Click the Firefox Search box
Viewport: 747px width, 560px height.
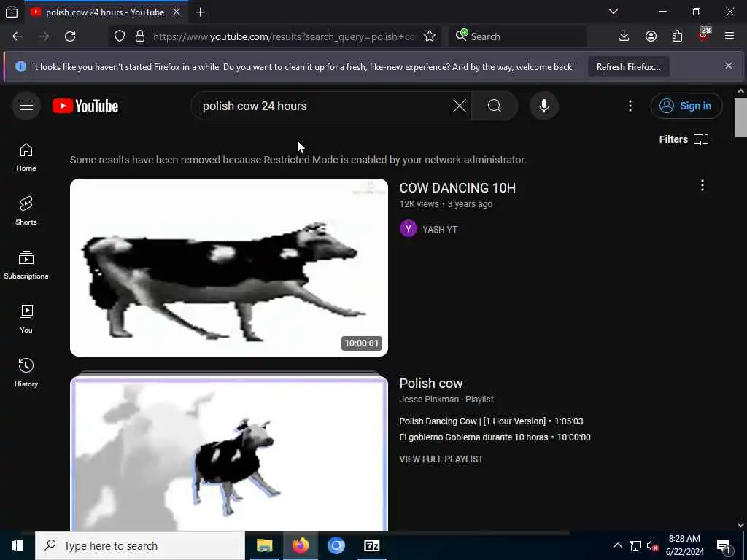tap(517, 36)
